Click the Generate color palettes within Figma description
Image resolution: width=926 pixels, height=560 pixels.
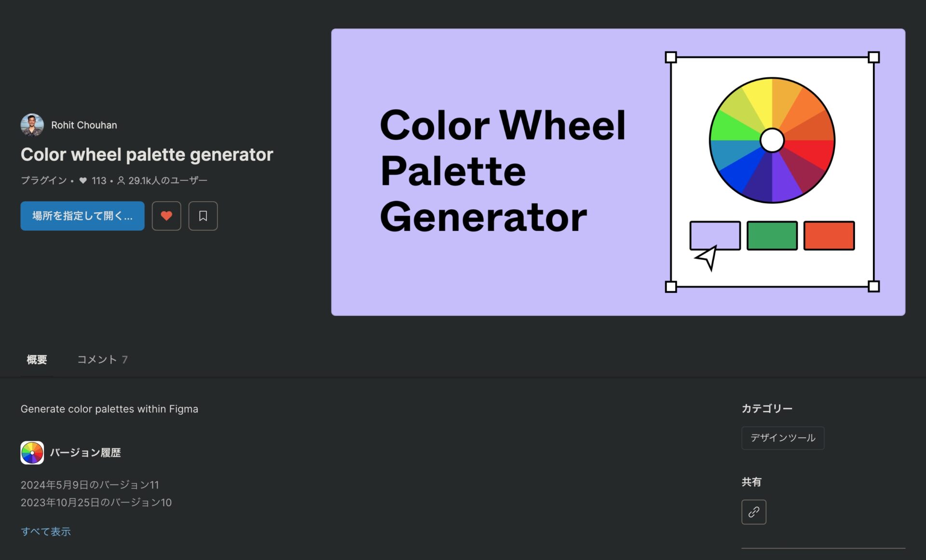[x=109, y=409]
